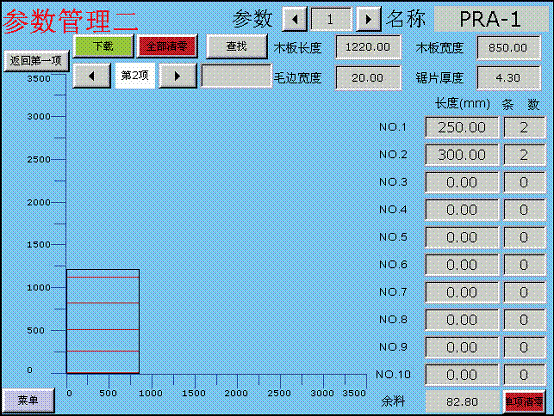The image size is (554, 416).
Task: Edit the NO.1 length value 250.00
Action: 462,127
